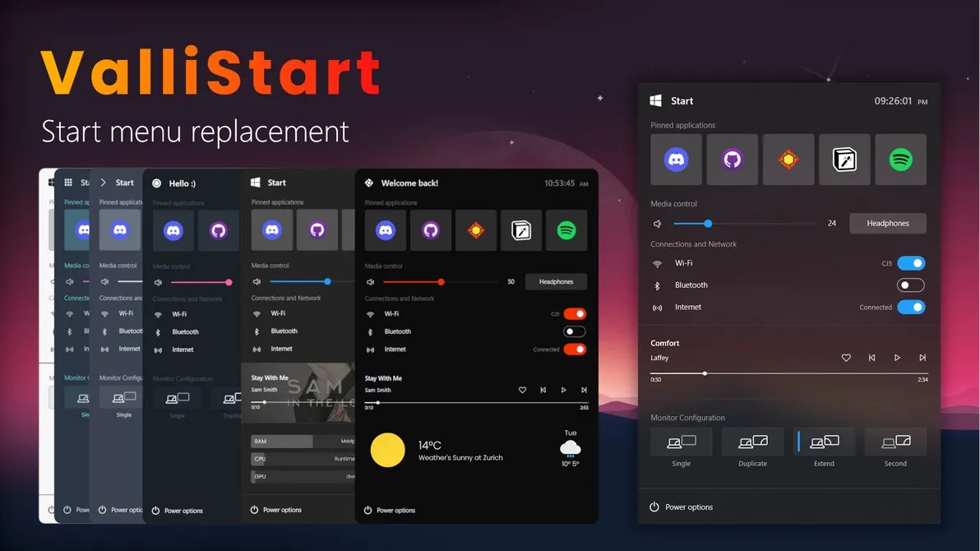Image resolution: width=980 pixels, height=551 pixels.
Task: Click the Headphones button in Welcome back! panel
Action: [556, 282]
